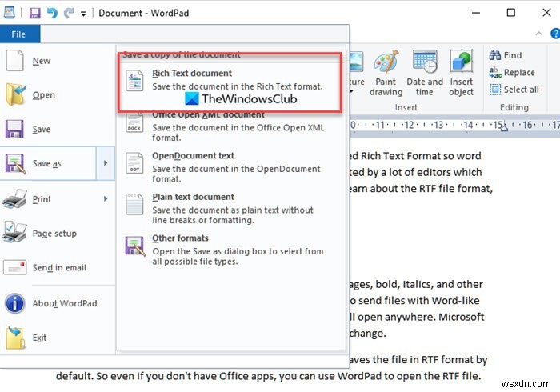Save as Office Open XML document

(x=230, y=126)
